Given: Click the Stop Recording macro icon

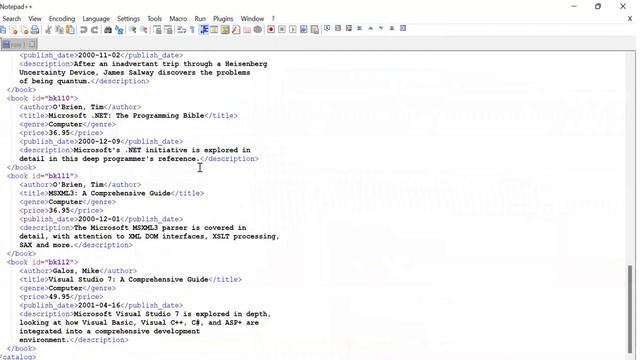Looking at the screenshot, I should click(x=282, y=30).
